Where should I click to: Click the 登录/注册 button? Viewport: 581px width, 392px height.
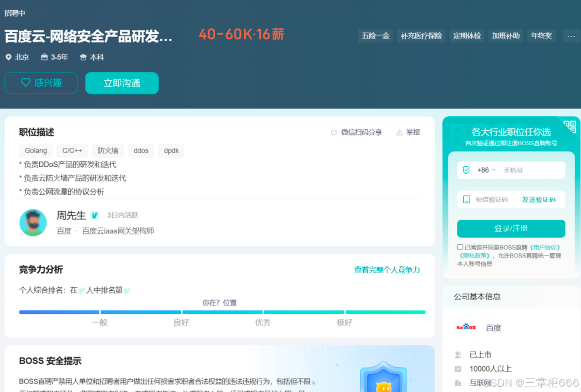511,229
